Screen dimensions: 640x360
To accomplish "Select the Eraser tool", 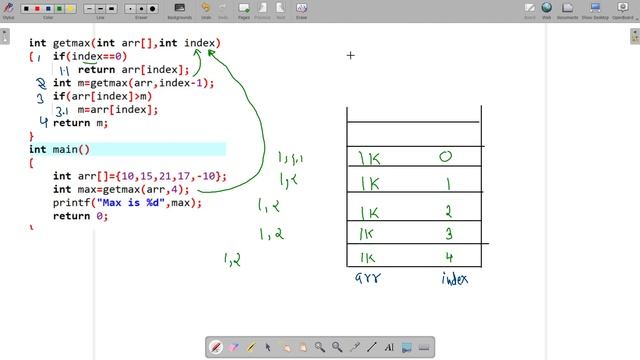I will tap(233, 347).
